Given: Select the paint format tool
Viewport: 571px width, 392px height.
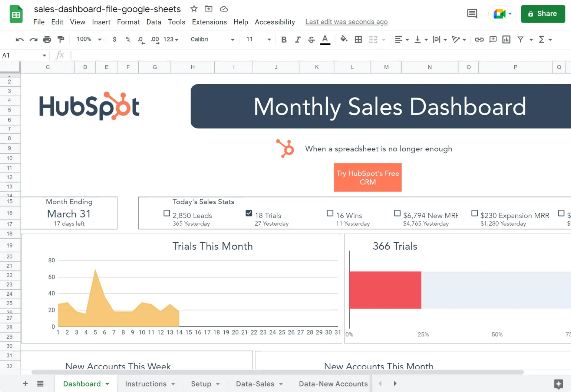Looking at the screenshot, I should click(x=61, y=39).
